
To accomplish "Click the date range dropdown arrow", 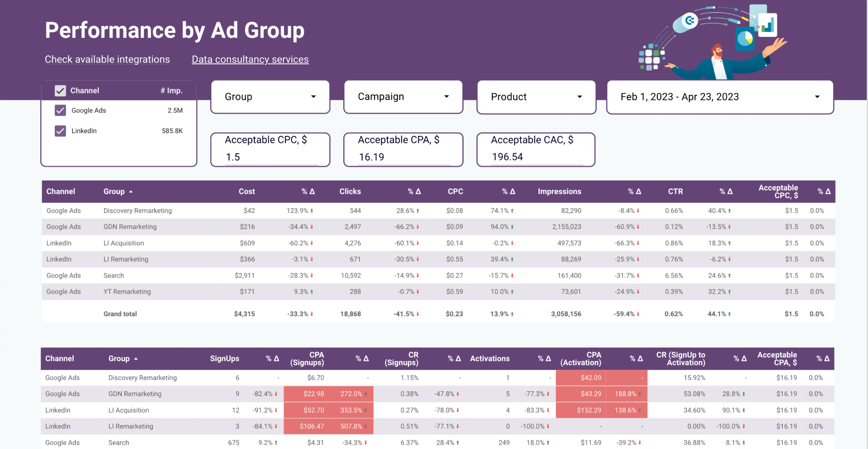I will pyautogui.click(x=818, y=97).
